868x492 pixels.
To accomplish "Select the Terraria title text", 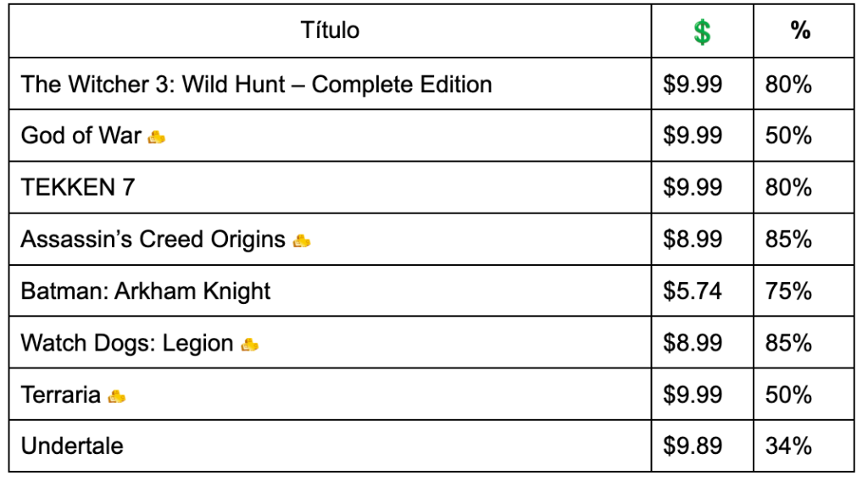I will [61, 395].
